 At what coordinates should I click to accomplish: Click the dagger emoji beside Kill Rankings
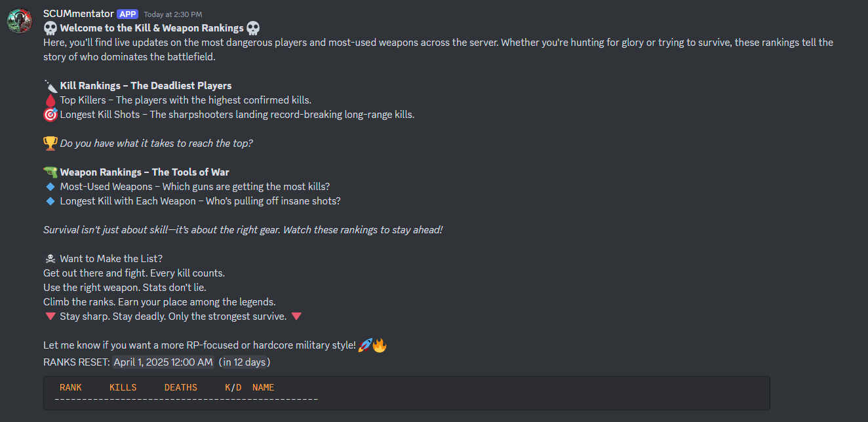[49, 85]
